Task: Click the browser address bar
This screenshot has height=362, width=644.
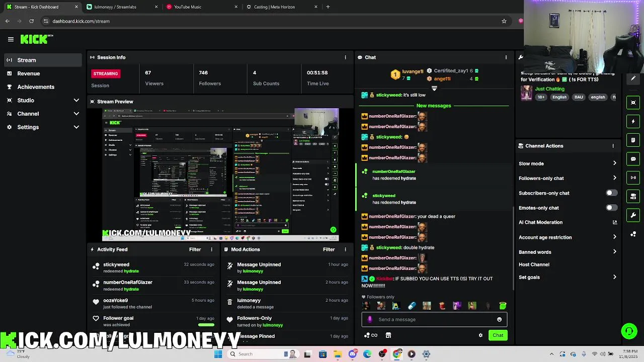Action: click(x=274, y=21)
